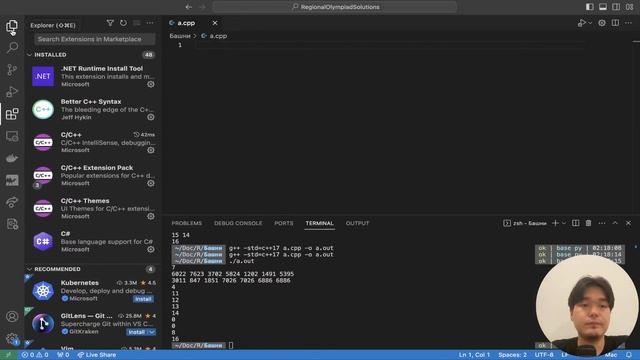Install the Kubernetes extension
The image size is (640, 360).
[143, 299]
